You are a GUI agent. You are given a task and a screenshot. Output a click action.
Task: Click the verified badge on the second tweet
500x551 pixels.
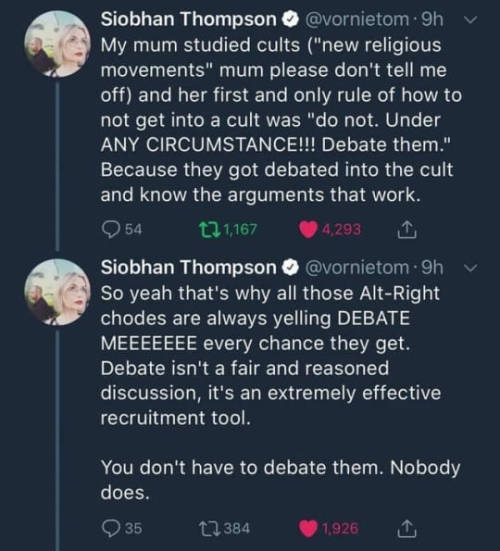pyautogui.click(x=291, y=268)
